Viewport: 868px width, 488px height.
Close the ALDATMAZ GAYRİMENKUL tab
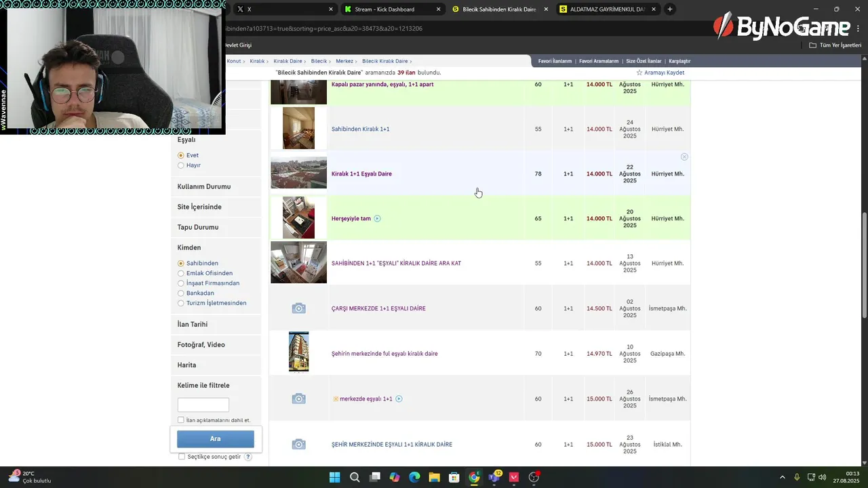[654, 9]
